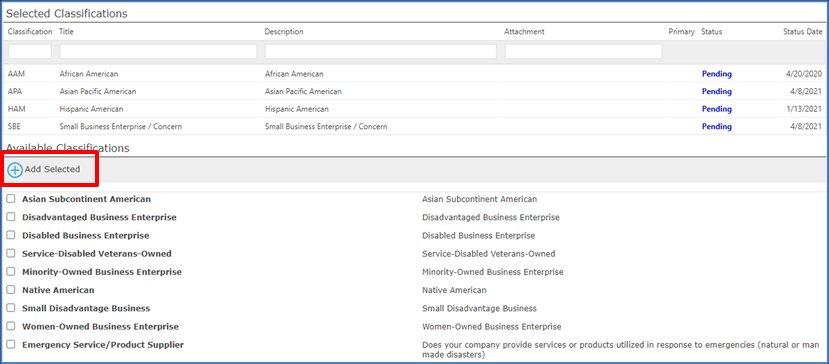
Task: Click the bold Emergency Service/Product Supplier label
Action: click(103, 344)
